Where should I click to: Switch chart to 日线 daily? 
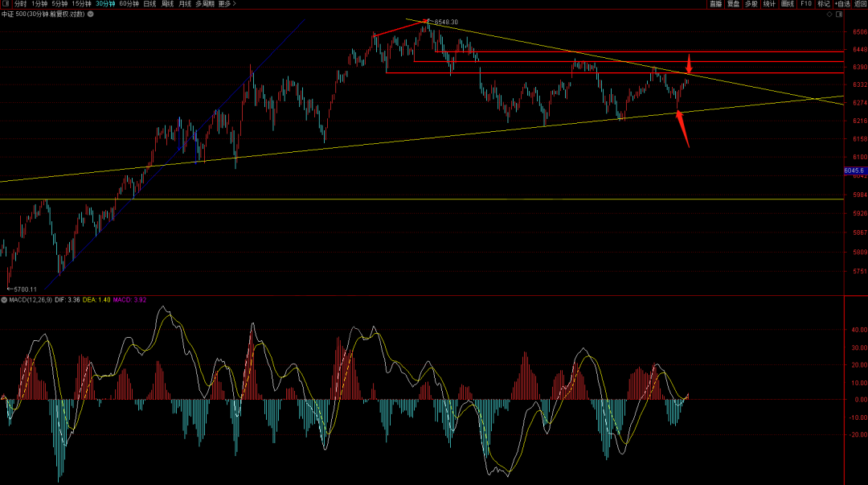(x=150, y=4)
